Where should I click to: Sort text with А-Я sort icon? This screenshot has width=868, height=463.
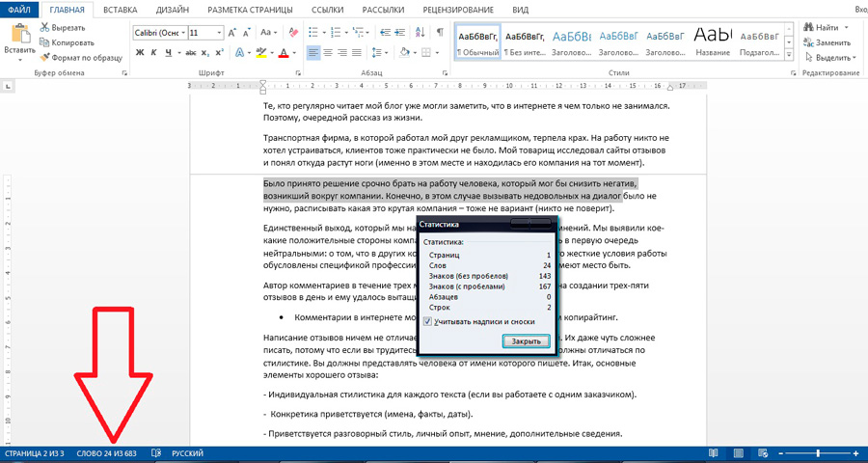(420, 33)
